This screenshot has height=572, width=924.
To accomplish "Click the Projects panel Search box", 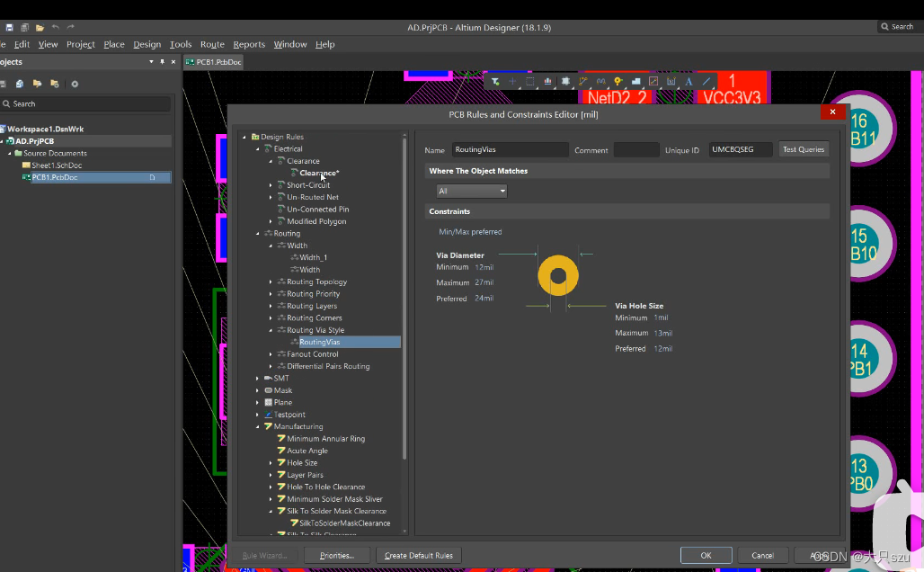I will tap(85, 103).
